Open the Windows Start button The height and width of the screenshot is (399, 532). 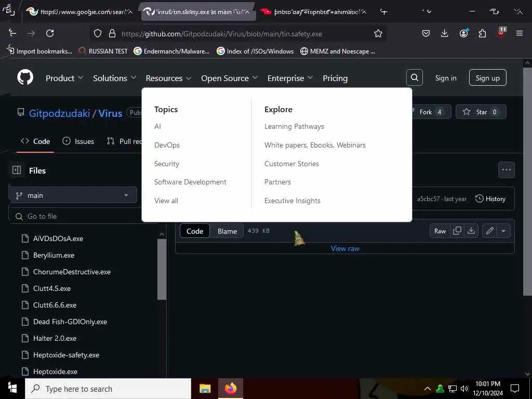point(12,389)
